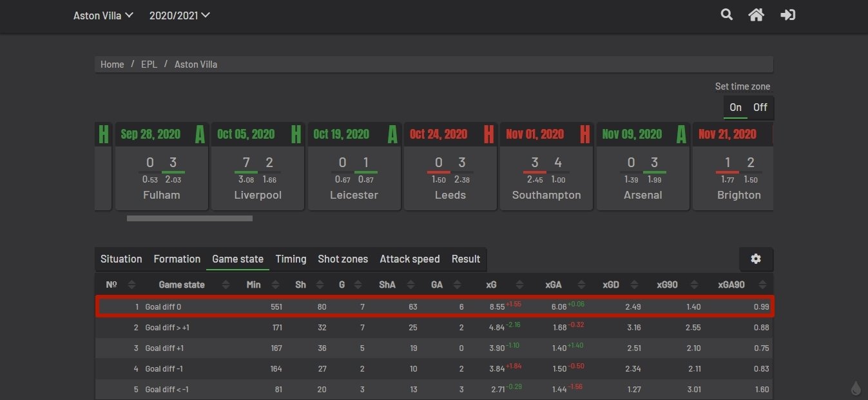
Task: Sort table by Min column arrows
Action: tap(276, 285)
